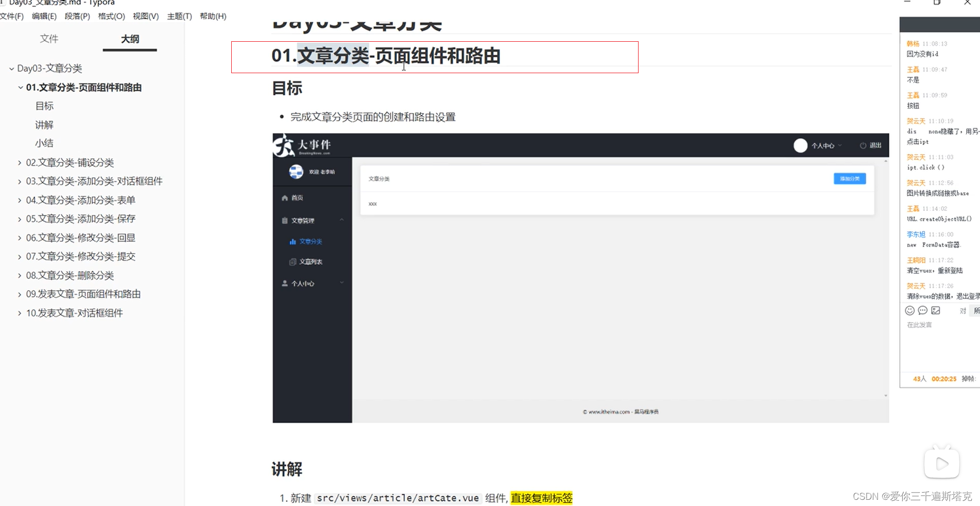The height and width of the screenshot is (506, 980).
Task: Expand the 10.发表文章-对话框组件 chevron
Action: pos(20,313)
